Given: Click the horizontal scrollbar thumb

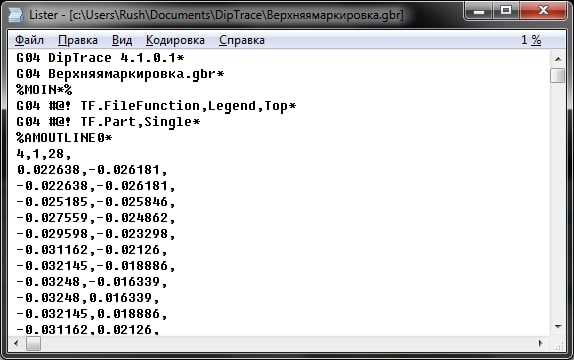Looking at the screenshot, I should click(34, 344).
